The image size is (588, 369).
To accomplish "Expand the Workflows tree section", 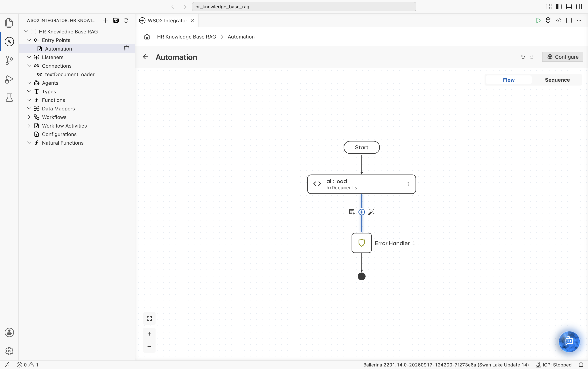I will click(29, 117).
